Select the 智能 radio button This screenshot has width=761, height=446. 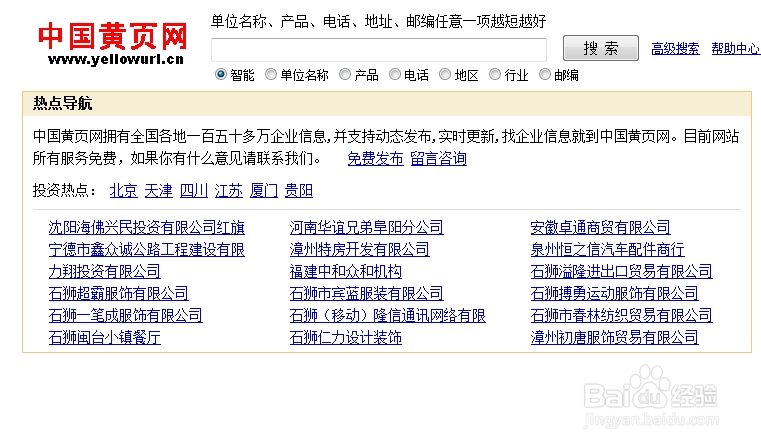[221, 74]
